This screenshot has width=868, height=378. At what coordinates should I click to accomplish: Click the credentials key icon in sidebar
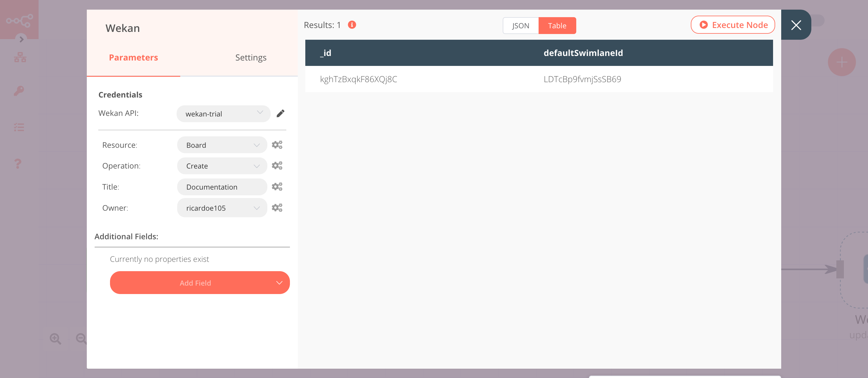click(x=18, y=91)
